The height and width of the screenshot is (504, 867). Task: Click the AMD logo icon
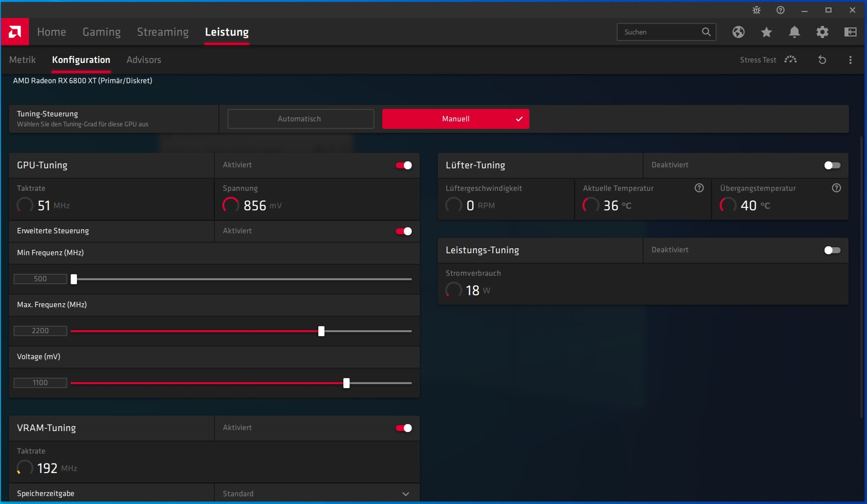point(15,32)
